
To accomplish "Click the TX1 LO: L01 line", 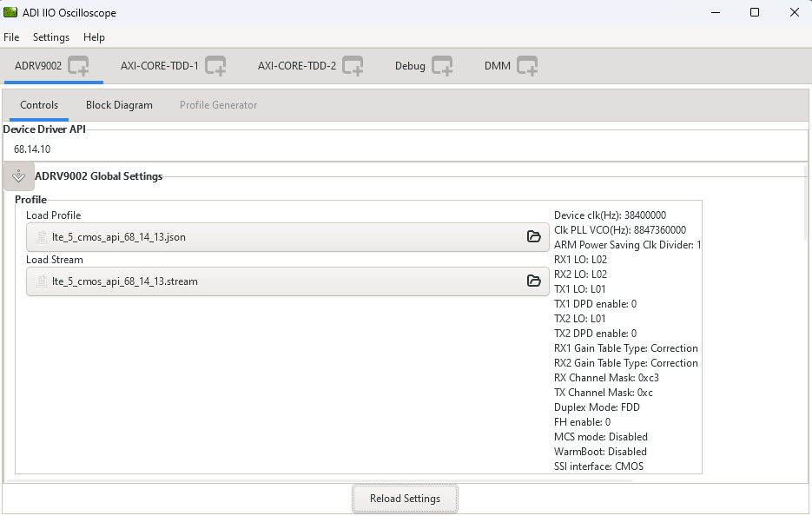I will pos(579,288).
